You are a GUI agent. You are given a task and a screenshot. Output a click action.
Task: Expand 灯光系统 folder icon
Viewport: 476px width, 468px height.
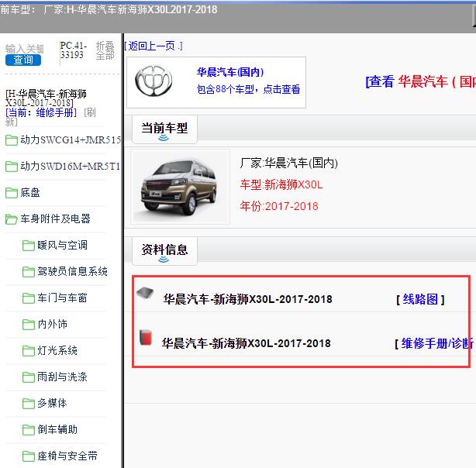(29, 351)
